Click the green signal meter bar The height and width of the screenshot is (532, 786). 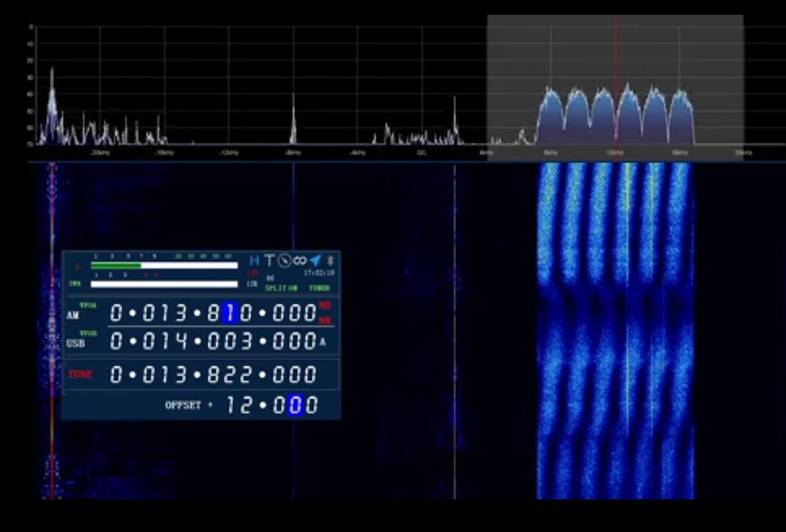pyautogui.click(x=115, y=265)
